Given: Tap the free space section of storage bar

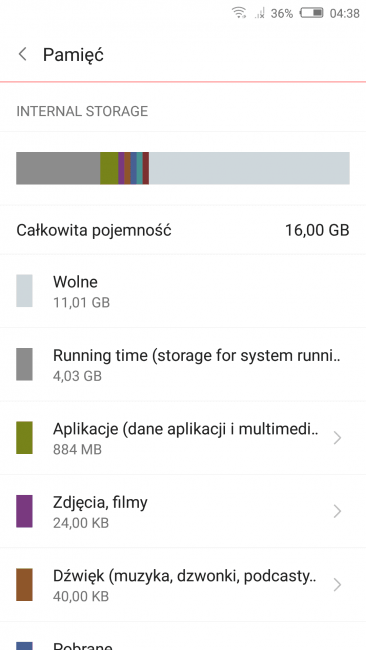Looking at the screenshot, I should coord(249,168).
